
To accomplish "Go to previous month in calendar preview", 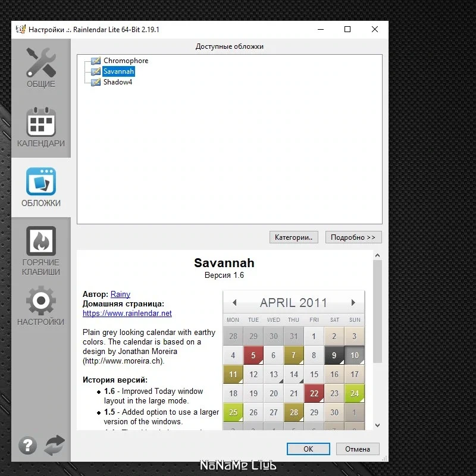I will [x=234, y=303].
